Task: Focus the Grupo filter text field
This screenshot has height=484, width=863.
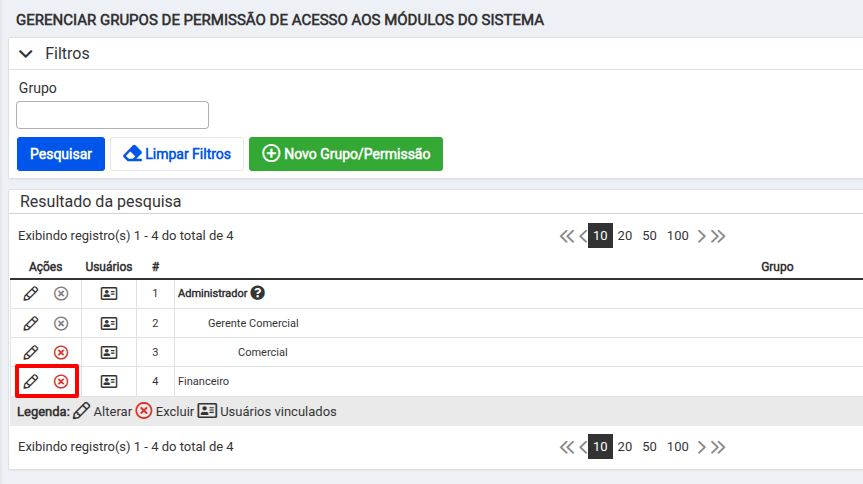Action: 112,115
